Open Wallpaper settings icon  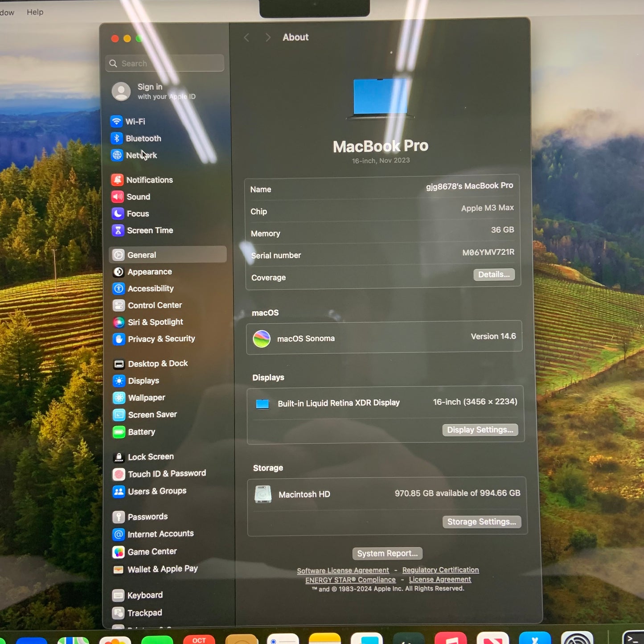[x=119, y=398]
